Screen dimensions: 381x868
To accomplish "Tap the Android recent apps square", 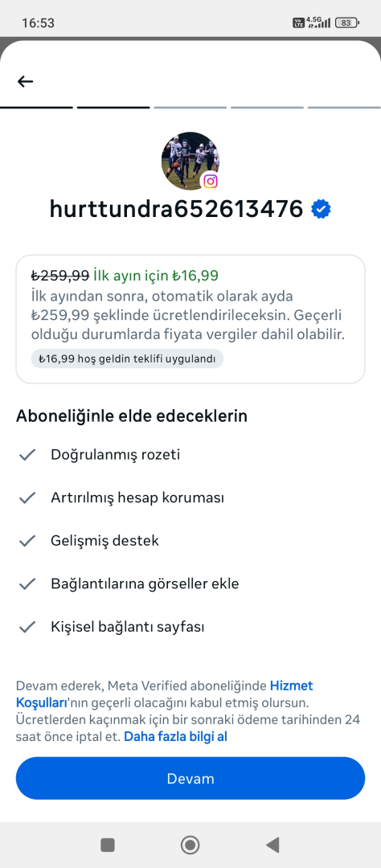I will [x=108, y=845].
